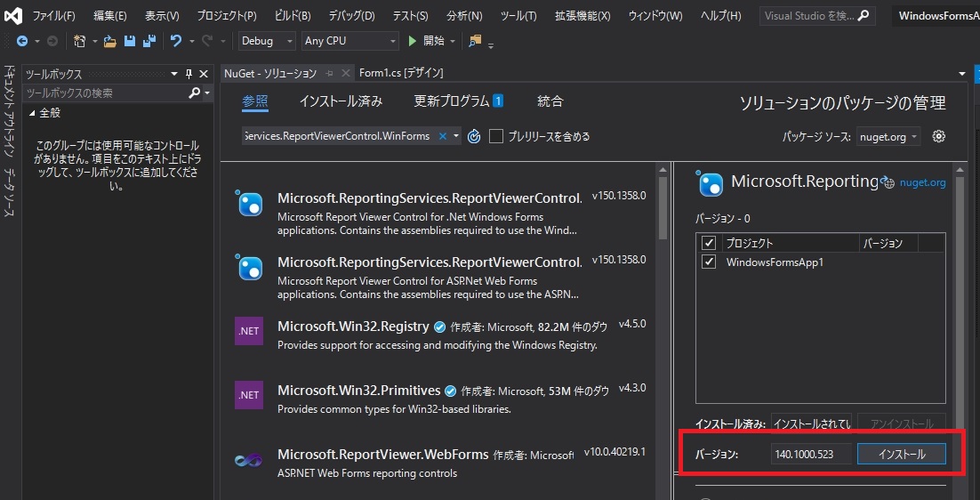Toggle include prerelease checkbox

click(496, 136)
